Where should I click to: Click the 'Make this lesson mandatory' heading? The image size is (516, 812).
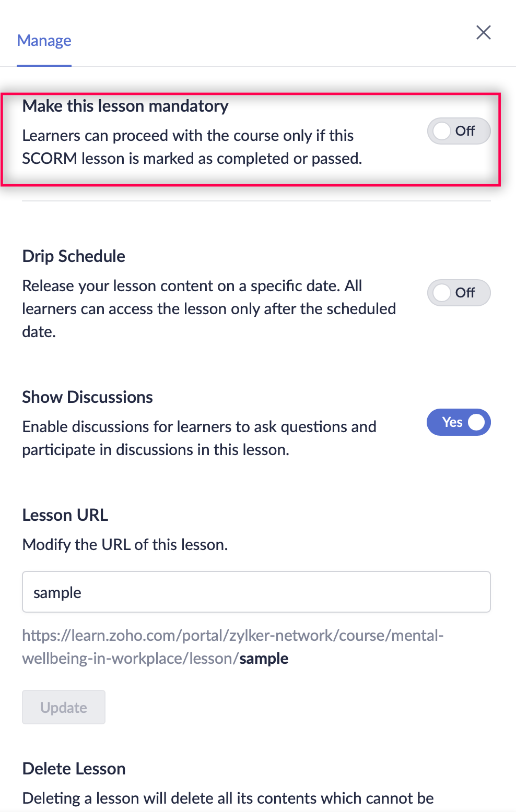[125, 106]
